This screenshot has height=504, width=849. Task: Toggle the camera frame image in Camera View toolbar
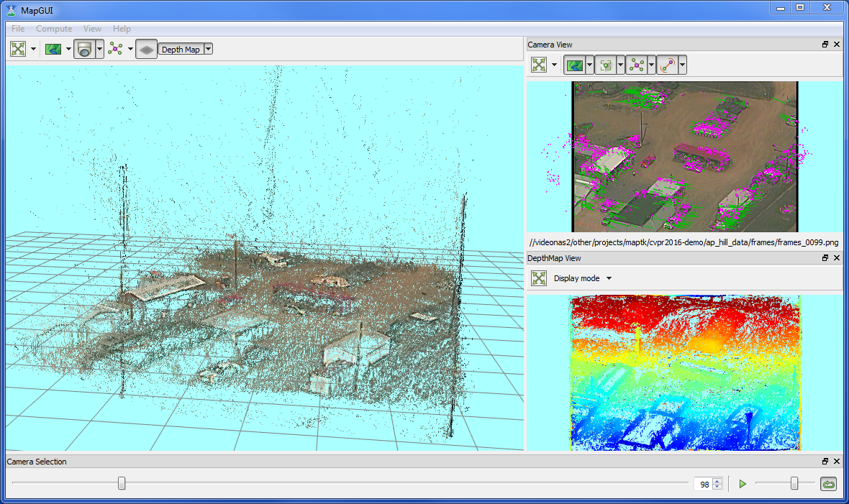[574, 65]
